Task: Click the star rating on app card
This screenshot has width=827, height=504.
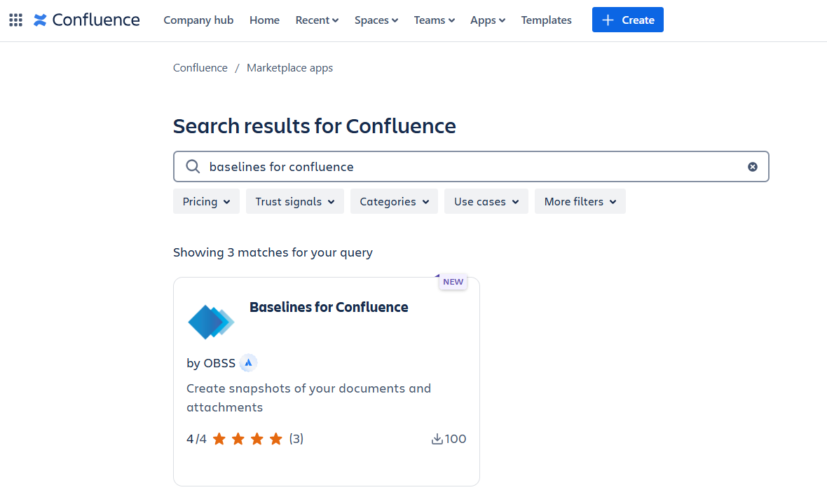Action: pyautogui.click(x=247, y=439)
